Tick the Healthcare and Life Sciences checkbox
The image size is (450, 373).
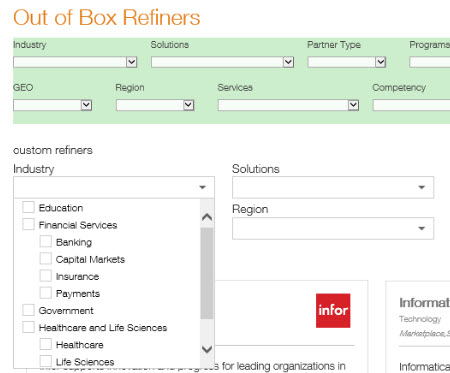pos(28,327)
